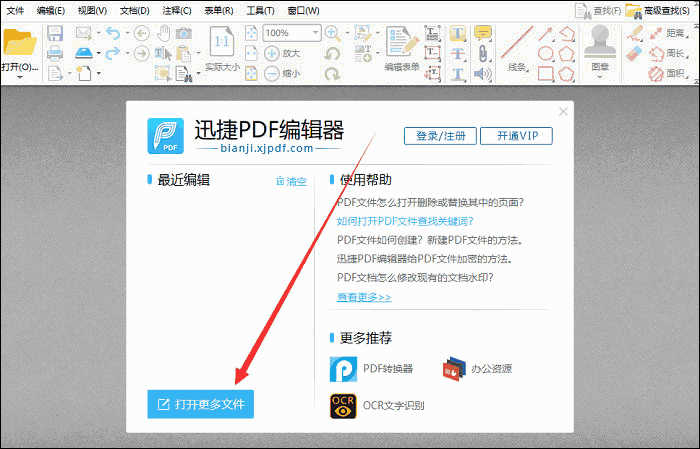Click the undo arrow icon
700x449 pixels.
(113, 33)
